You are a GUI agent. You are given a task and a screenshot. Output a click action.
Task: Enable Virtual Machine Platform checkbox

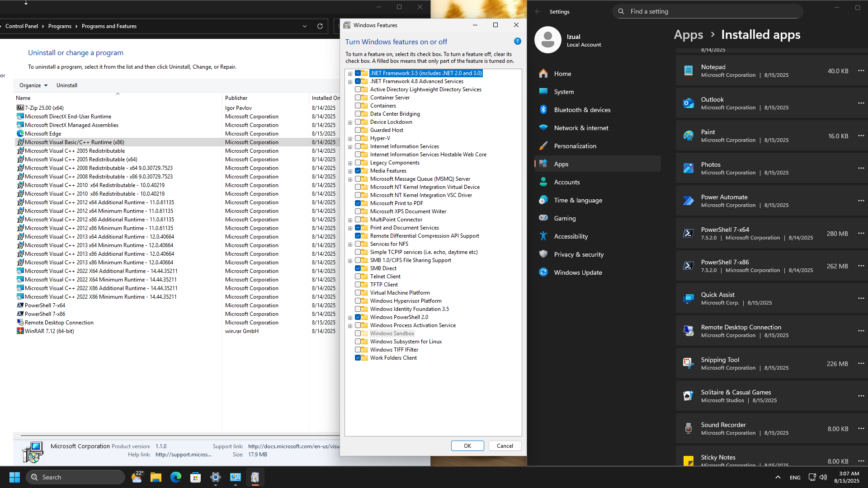358,293
